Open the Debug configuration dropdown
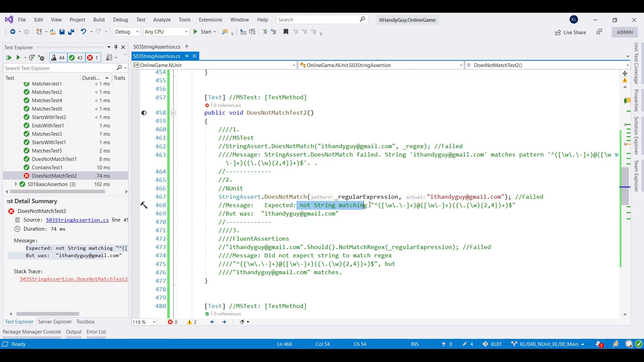Image resolution: width=644 pixels, height=362 pixels. click(126, 32)
